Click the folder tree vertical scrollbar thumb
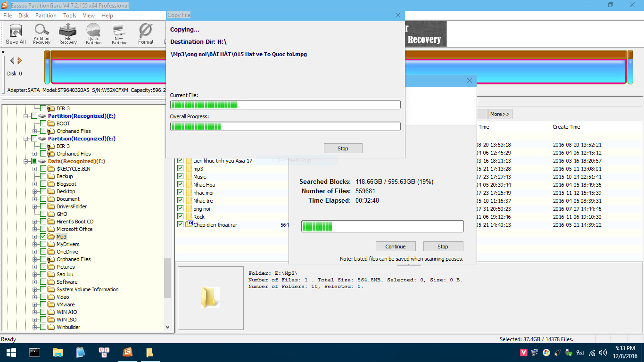The width and height of the screenshot is (644, 362). (167, 278)
